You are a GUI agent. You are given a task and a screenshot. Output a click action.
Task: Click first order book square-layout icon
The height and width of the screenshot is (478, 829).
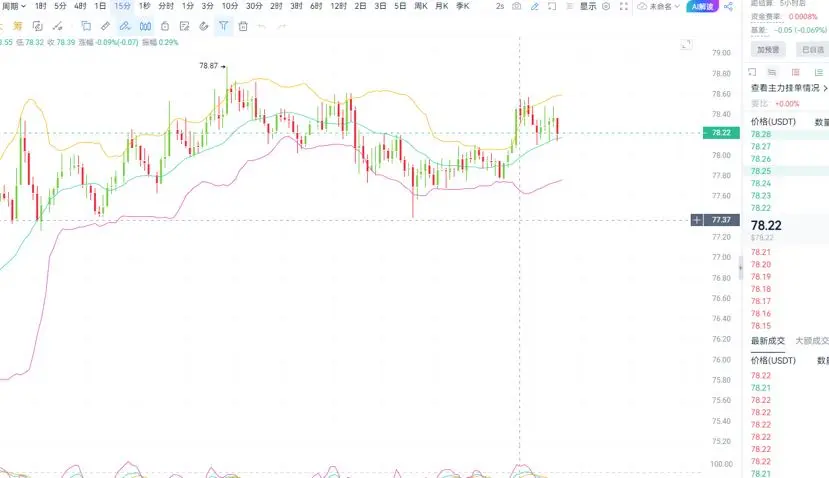click(752, 72)
